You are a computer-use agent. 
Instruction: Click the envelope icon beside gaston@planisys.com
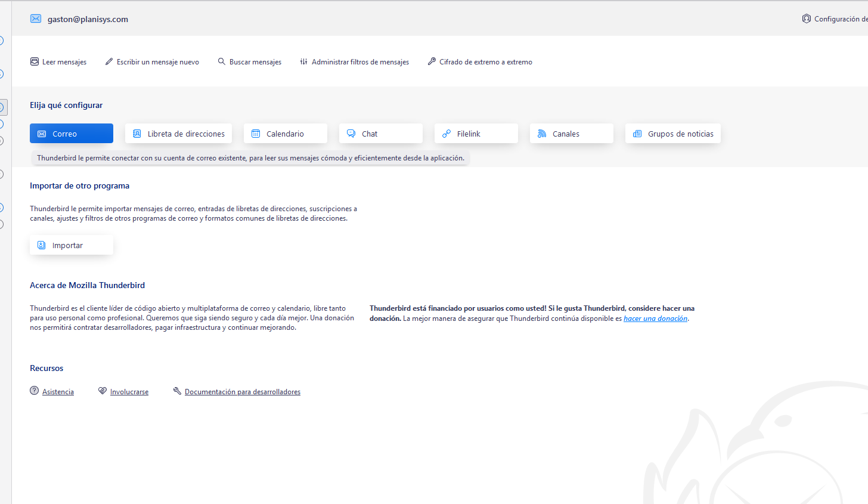(36, 19)
